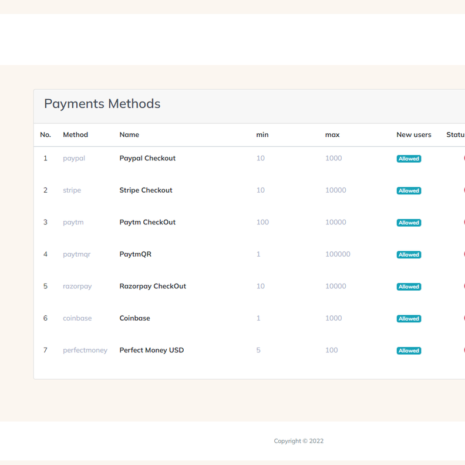Select the PaytmQR entry
This screenshot has height=465, width=465.
click(135, 254)
